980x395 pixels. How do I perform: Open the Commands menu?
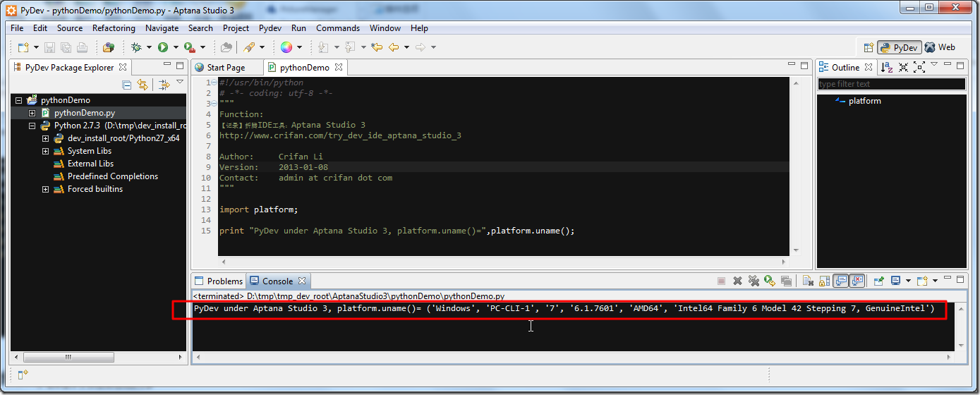[x=338, y=28]
